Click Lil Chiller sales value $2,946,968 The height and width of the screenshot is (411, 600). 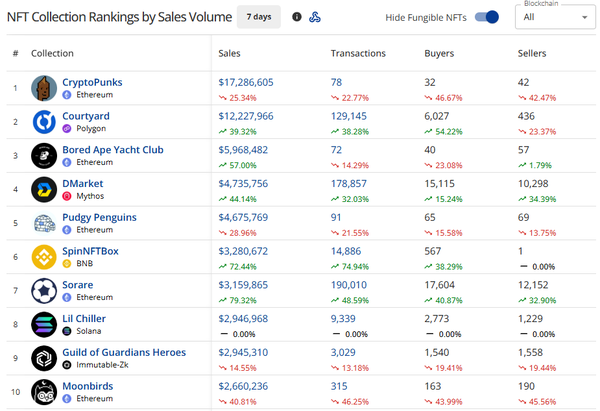tap(243, 319)
